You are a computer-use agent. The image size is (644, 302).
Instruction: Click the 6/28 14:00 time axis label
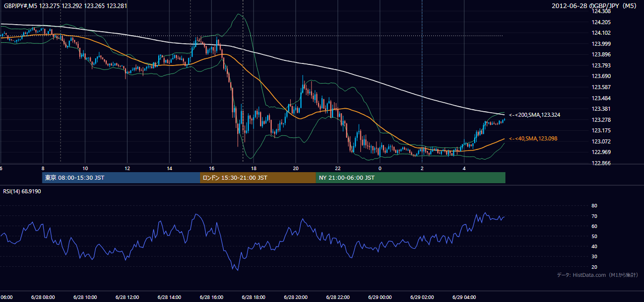pos(169,297)
